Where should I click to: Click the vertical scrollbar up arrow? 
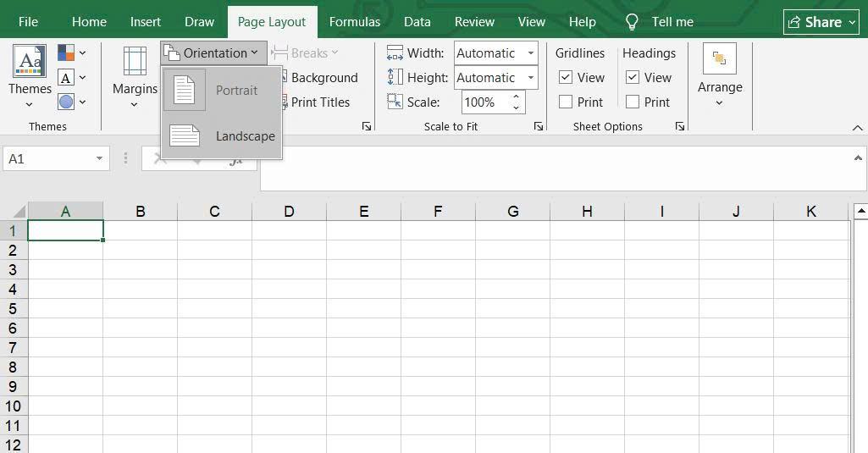click(x=861, y=211)
